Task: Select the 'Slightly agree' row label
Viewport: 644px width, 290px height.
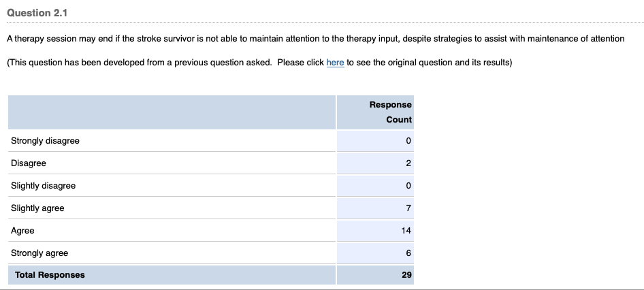Action: (37, 208)
